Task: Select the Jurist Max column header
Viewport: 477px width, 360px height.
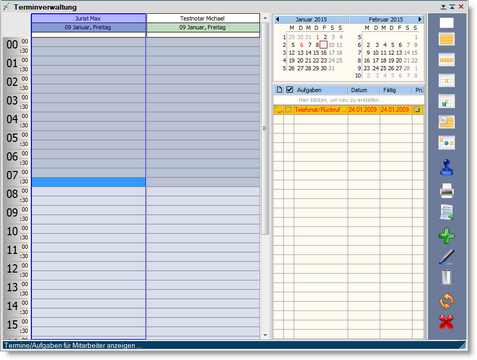Action: pyautogui.click(x=88, y=18)
